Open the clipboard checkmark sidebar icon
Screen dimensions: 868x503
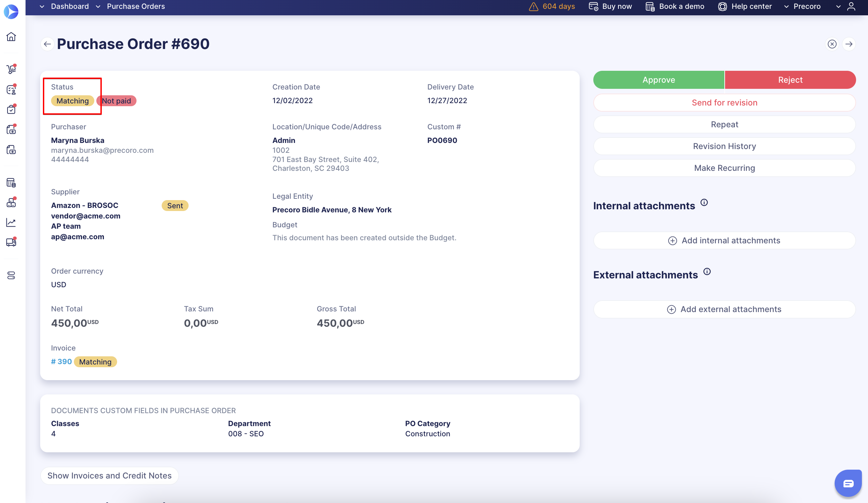(x=11, y=110)
